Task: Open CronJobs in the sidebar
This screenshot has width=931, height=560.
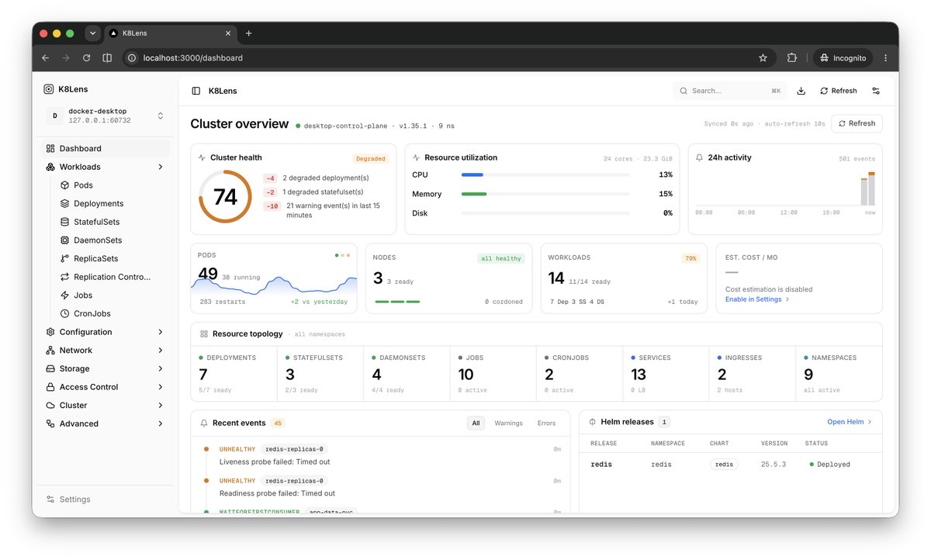Action: coord(92,313)
